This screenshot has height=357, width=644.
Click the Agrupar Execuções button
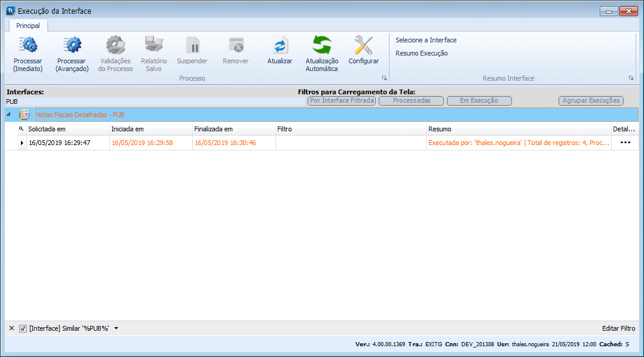coord(591,101)
